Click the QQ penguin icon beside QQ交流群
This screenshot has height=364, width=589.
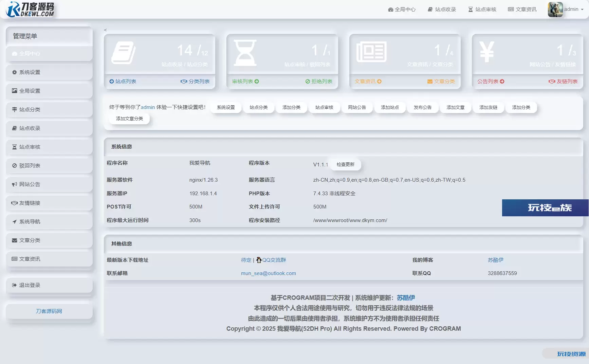[x=259, y=260]
